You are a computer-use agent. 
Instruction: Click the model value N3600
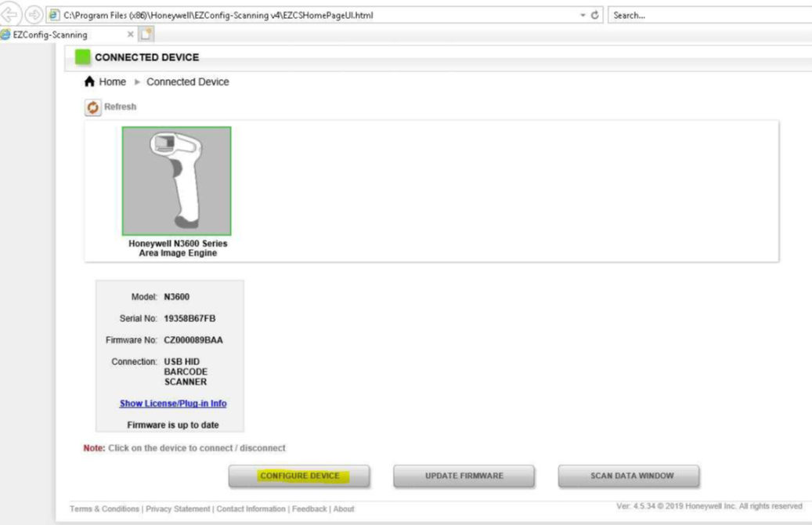pos(177,297)
